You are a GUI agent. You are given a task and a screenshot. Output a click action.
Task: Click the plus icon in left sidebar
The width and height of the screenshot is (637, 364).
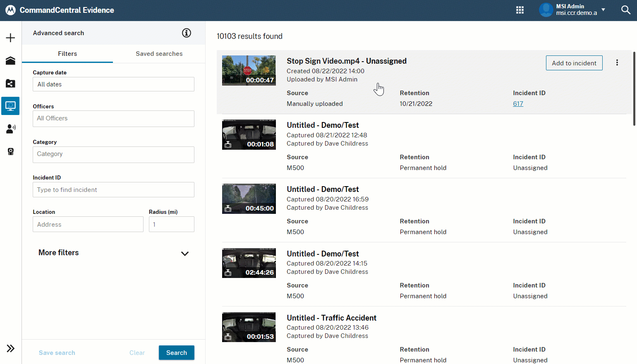point(10,38)
